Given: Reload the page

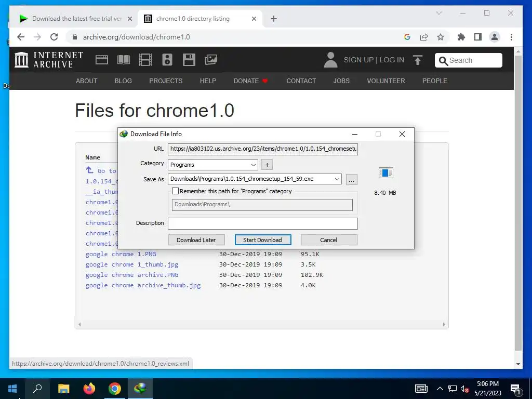Looking at the screenshot, I should pyautogui.click(x=54, y=37).
